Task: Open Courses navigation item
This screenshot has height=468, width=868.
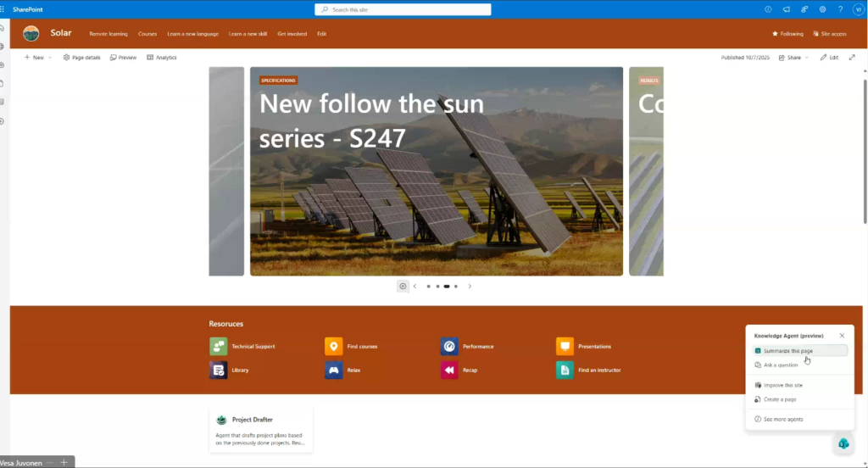Action: pos(147,34)
